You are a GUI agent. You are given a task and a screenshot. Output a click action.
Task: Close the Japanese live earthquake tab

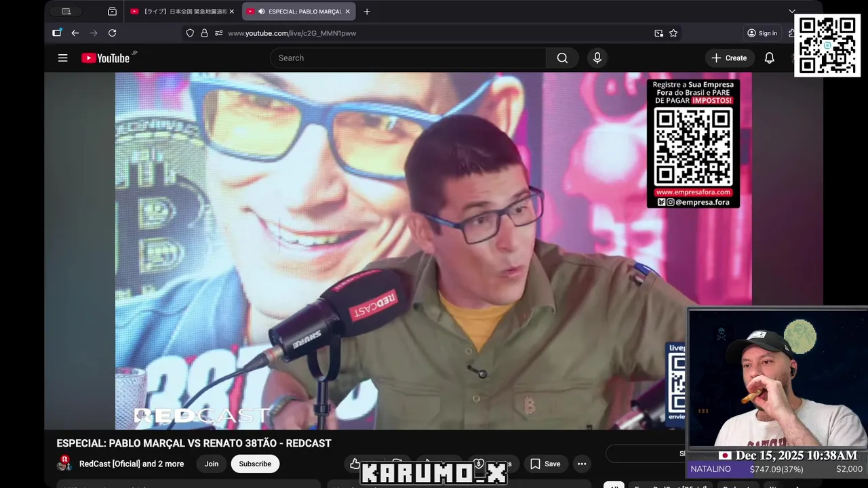pos(231,12)
